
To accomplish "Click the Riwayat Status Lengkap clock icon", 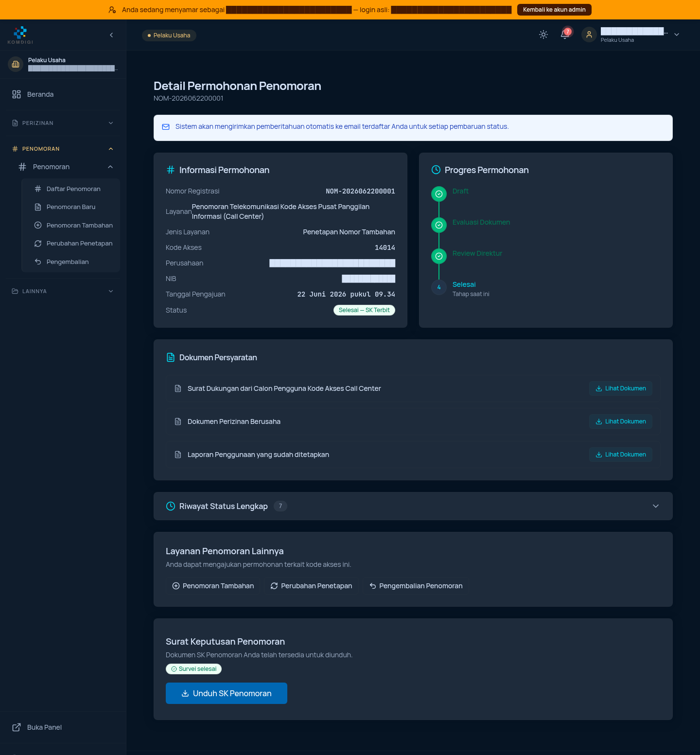I will [x=171, y=506].
